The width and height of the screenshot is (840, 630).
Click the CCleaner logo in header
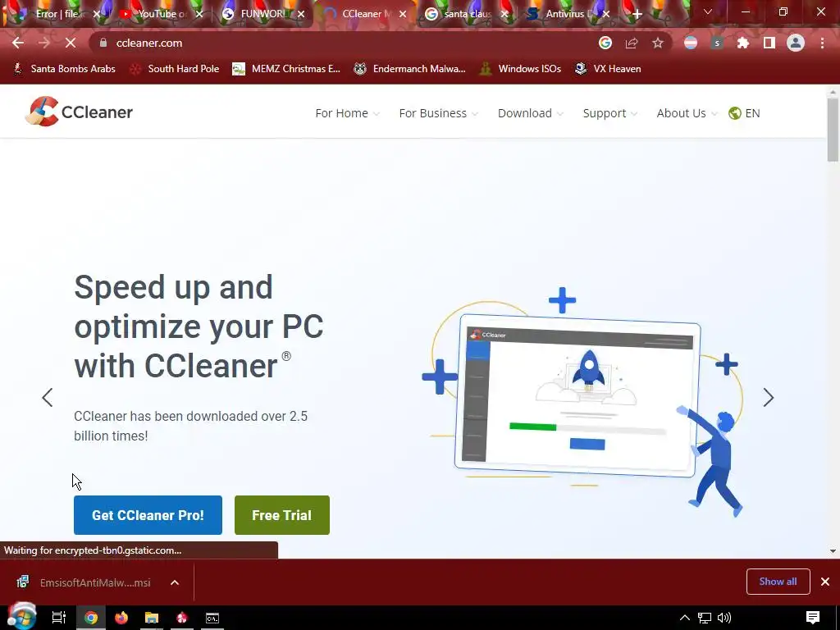79,112
